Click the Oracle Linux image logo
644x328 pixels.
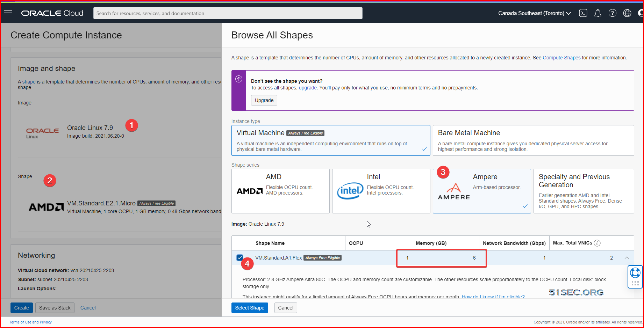click(x=42, y=133)
